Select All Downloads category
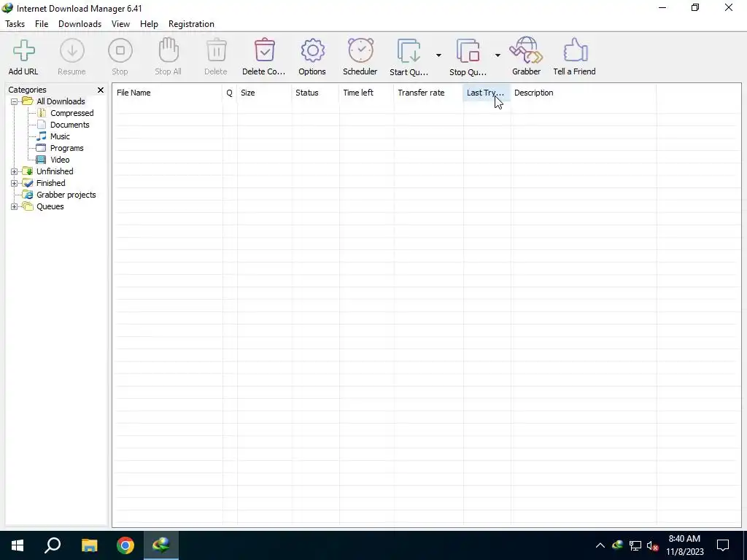This screenshot has height=560, width=747. point(61,101)
